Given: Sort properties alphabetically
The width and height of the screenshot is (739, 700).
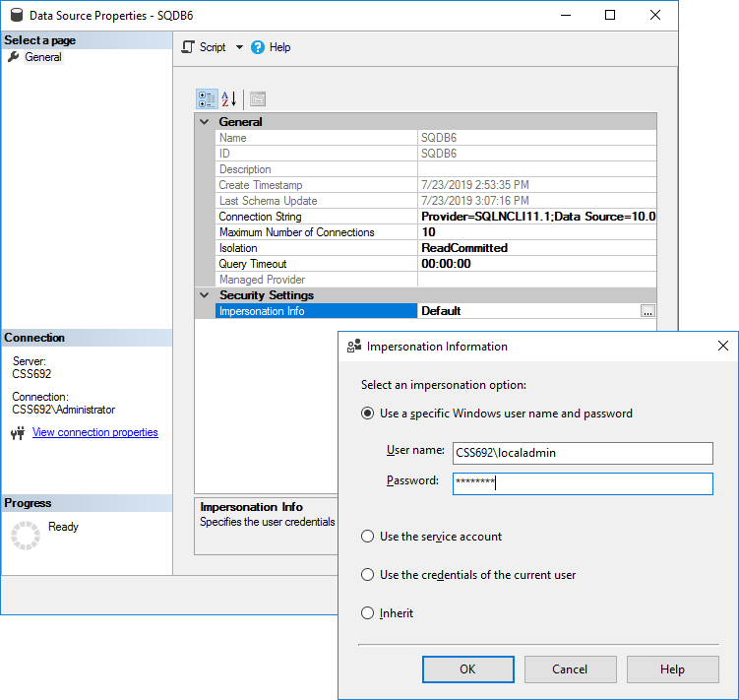Looking at the screenshot, I should click(x=228, y=98).
